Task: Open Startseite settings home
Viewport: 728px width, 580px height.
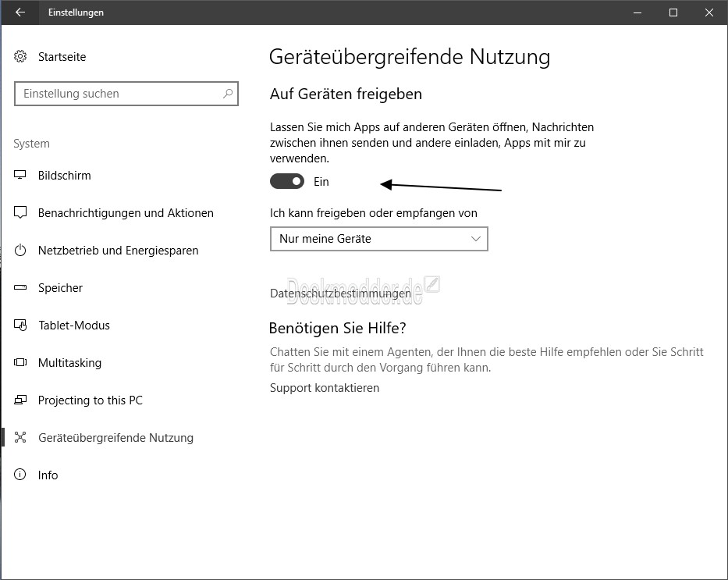Action: point(62,57)
